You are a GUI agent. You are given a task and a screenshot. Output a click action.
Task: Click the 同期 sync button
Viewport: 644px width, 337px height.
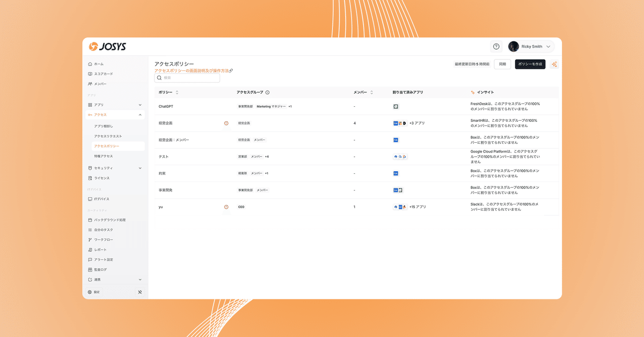point(502,64)
